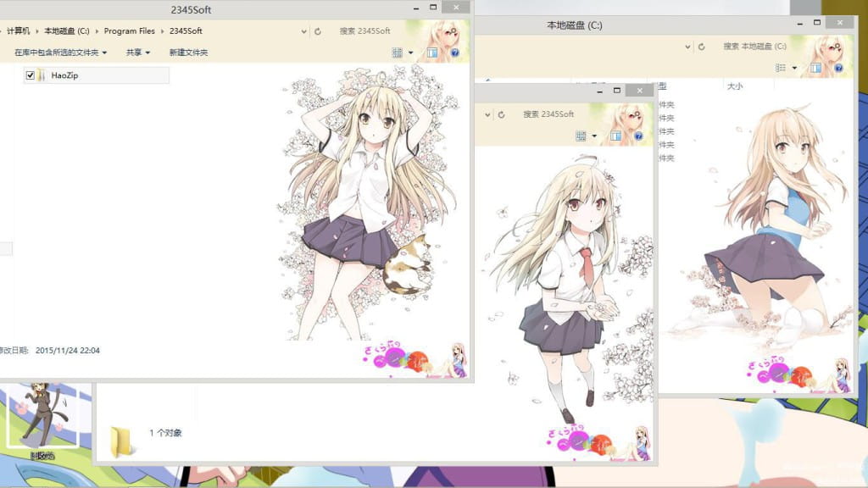Open Program Files from the breadcrumb
This screenshot has height=488, width=868.
coord(129,30)
